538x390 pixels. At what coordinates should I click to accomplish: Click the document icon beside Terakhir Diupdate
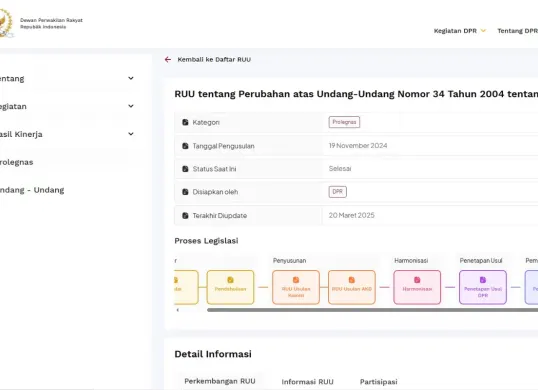[x=185, y=215]
